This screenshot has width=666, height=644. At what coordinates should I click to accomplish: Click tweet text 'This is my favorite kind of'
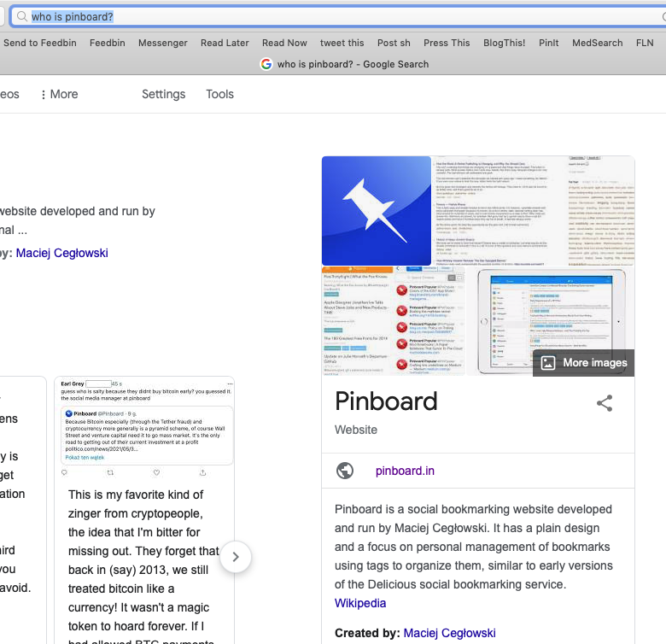click(136, 495)
